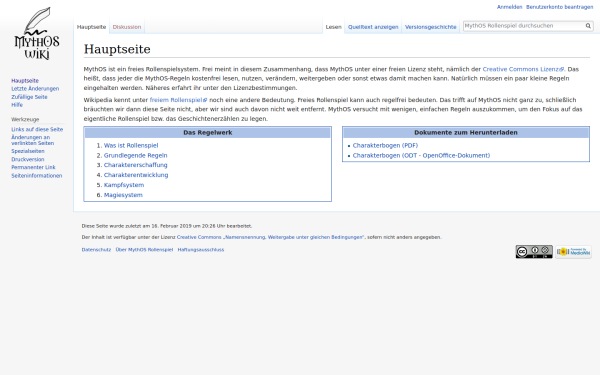Open the Quelltext anzeigen tab
The image size is (600, 375).
(373, 27)
